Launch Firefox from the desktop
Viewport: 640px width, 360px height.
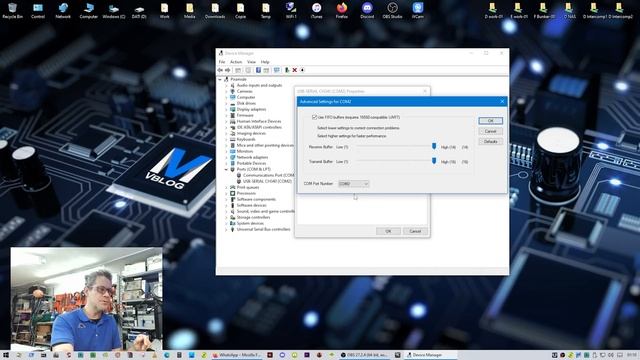342,11
